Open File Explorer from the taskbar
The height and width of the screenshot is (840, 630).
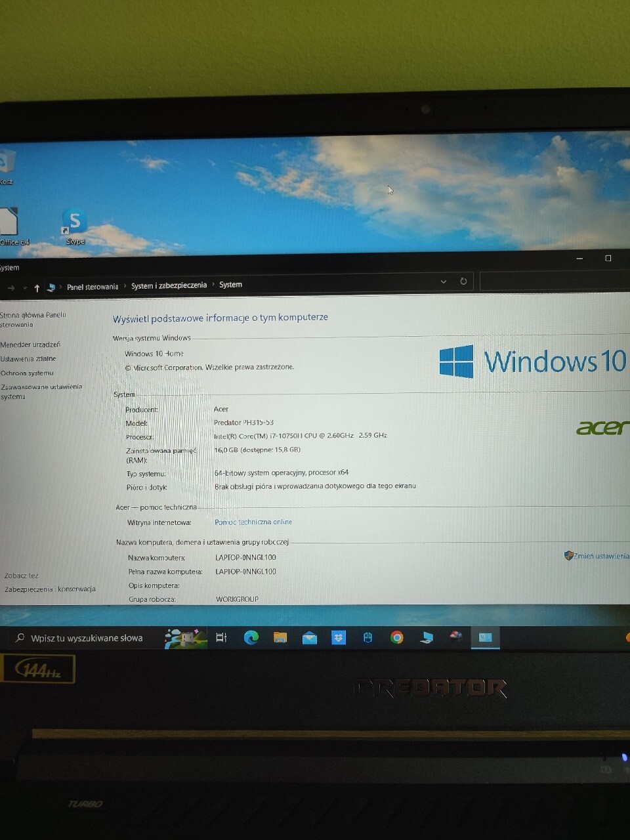pos(280,637)
